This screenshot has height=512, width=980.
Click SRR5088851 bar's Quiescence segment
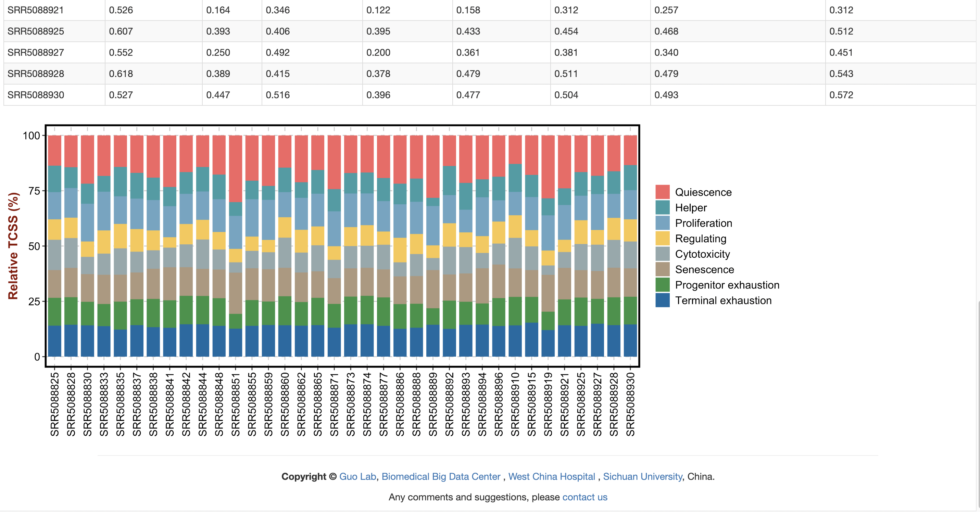click(x=236, y=168)
